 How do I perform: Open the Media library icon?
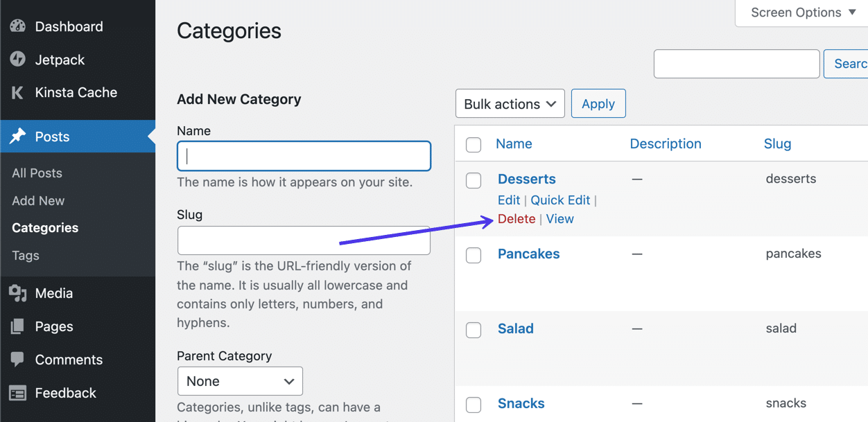click(16, 293)
